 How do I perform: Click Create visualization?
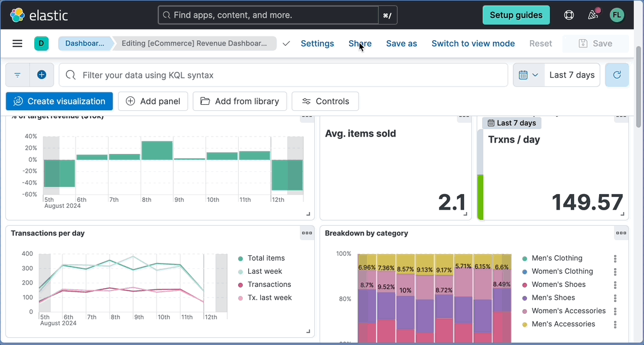pos(59,101)
